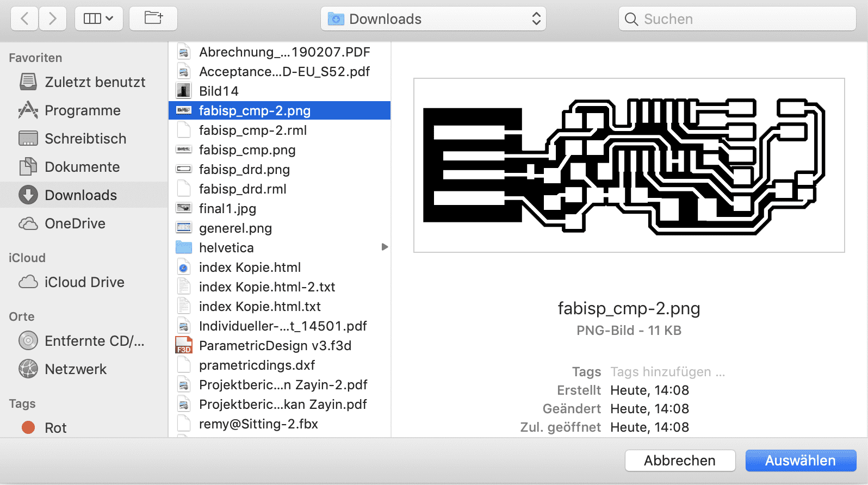
Task: Select the final1.jpg image file
Action: [280, 208]
